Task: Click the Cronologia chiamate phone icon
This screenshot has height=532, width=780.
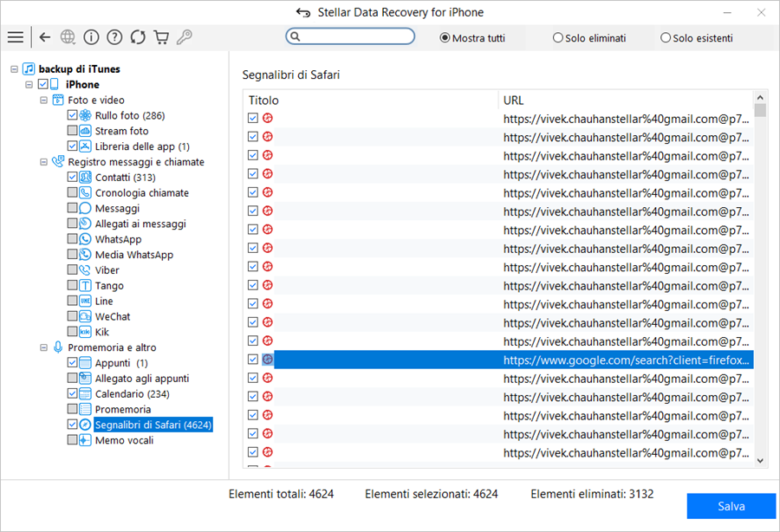Action: click(86, 192)
